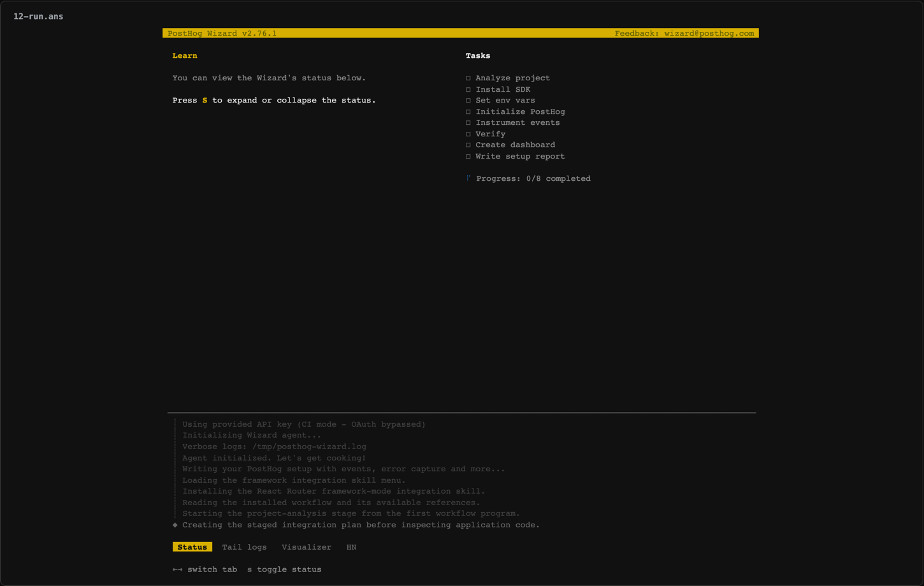Click the 12-run.ans file title
The image size is (924, 586).
38,17
